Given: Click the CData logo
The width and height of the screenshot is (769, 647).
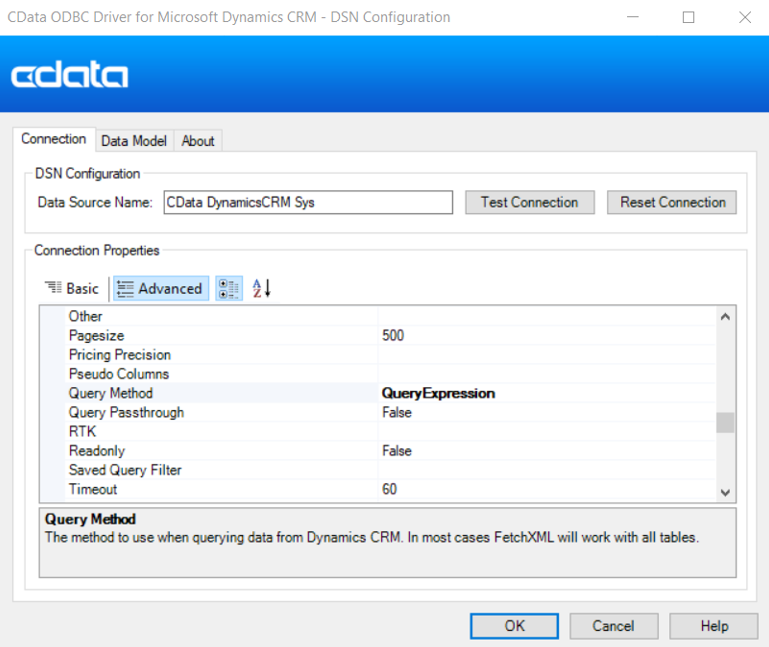Looking at the screenshot, I should click(69, 75).
